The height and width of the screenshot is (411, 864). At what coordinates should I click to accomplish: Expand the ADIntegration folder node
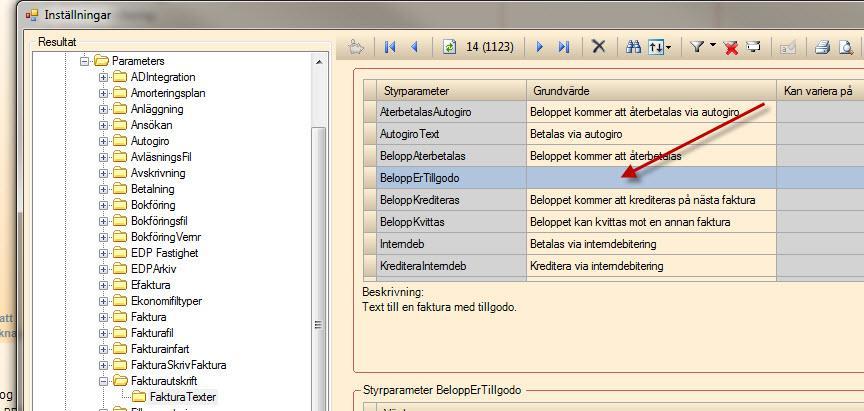point(103,77)
